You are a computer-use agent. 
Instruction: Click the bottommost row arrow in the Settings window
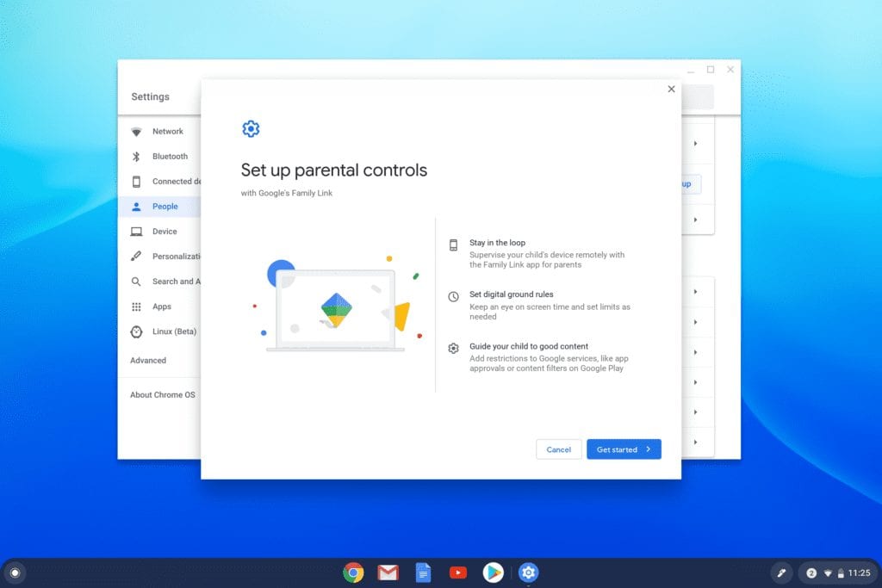coord(696,442)
